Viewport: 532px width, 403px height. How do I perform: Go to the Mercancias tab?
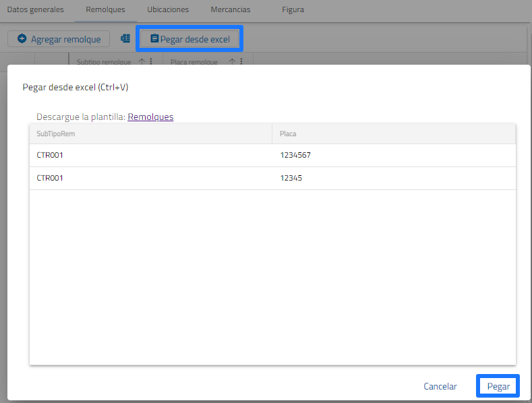(230, 9)
